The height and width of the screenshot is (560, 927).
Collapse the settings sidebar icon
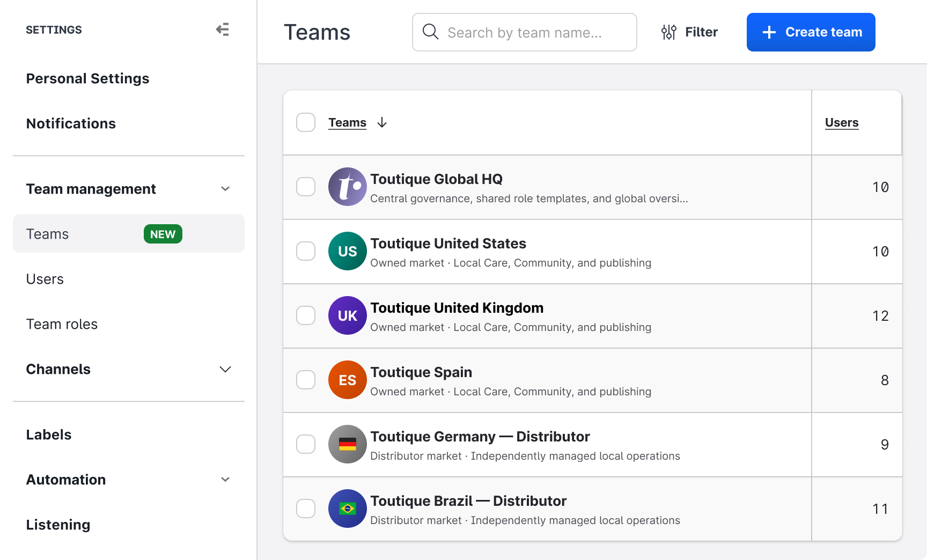(223, 30)
